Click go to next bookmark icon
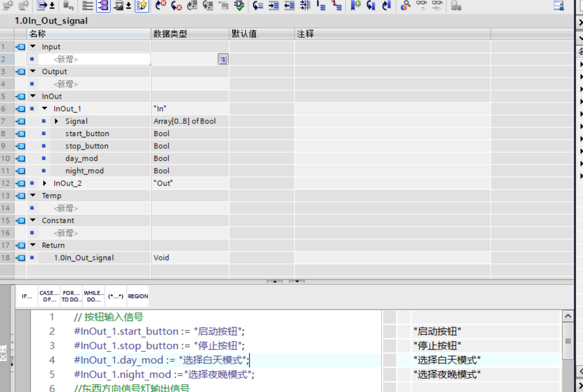 click(371, 5)
